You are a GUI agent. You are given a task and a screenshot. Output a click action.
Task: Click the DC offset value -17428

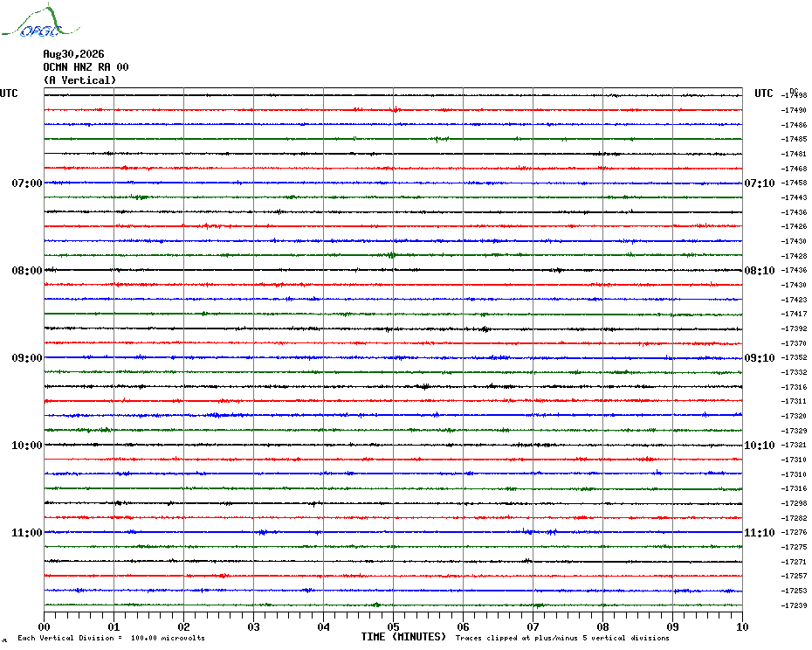coord(794,256)
